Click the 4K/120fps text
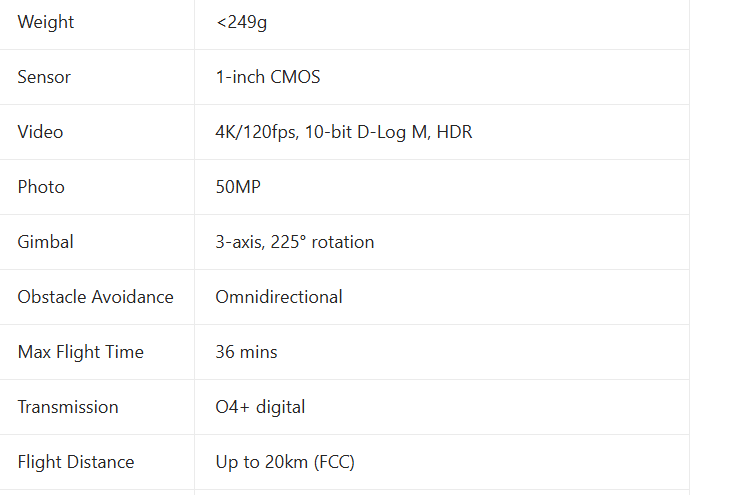The width and height of the screenshot is (740, 495). (x=256, y=132)
